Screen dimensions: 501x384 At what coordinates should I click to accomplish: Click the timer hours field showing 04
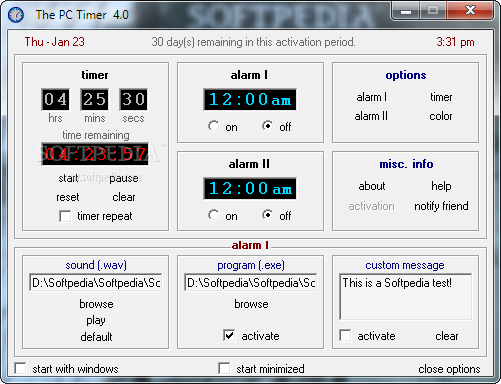[x=55, y=99]
